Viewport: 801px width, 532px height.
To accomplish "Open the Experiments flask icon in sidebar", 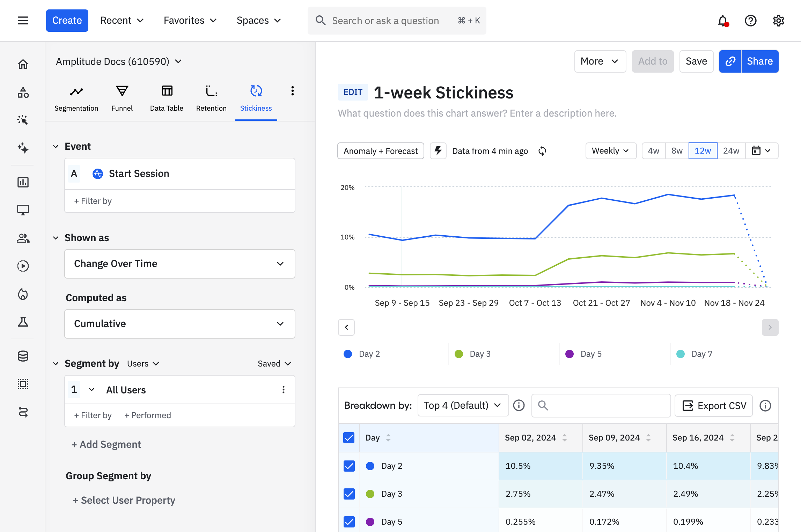I will 23,322.
